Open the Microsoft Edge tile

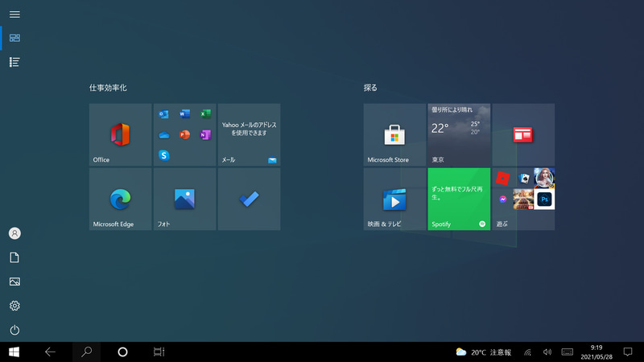coord(120,199)
